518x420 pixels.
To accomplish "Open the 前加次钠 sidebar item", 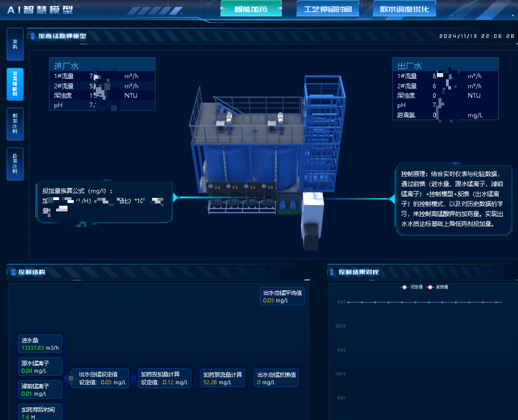I will click(x=15, y=124).
